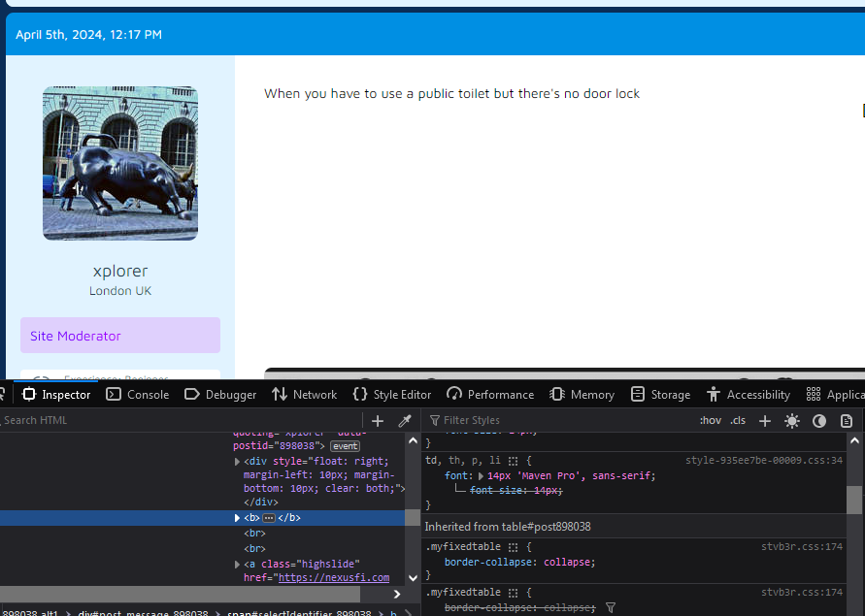The height and width of the screenshot is (616, 865).
Task: Click the Search HTML field
Action: [x=181, y=420]
